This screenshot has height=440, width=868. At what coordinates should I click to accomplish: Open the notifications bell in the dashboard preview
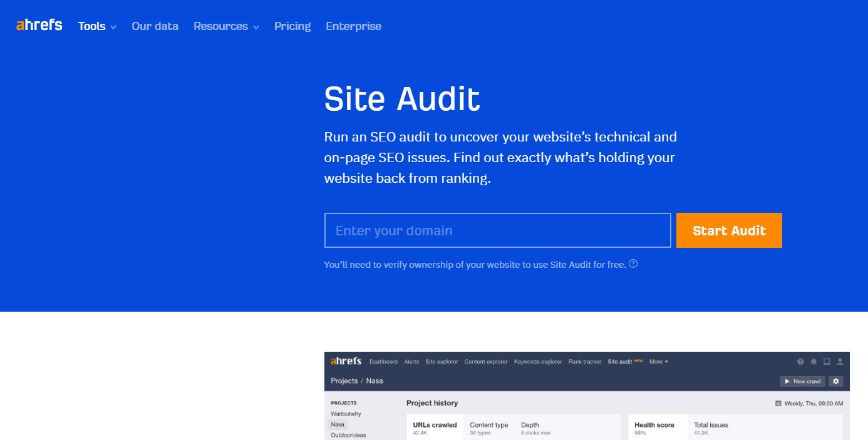point(814,362)
